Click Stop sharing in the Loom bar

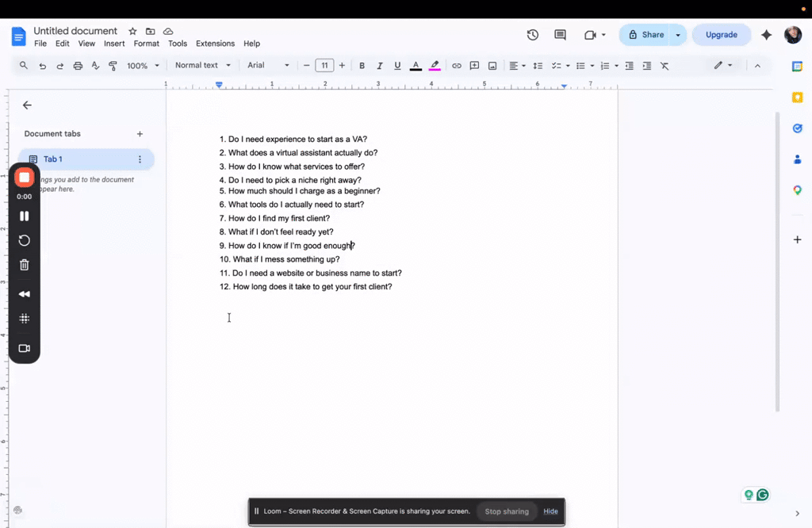(x=507, y=511)
